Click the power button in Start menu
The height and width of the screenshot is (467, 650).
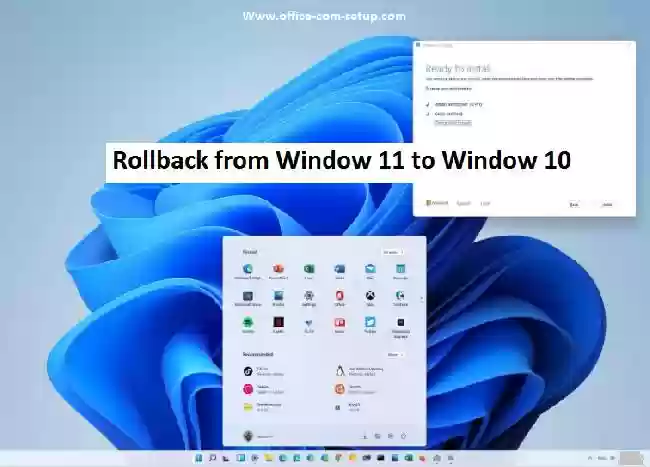coord(403,436)
